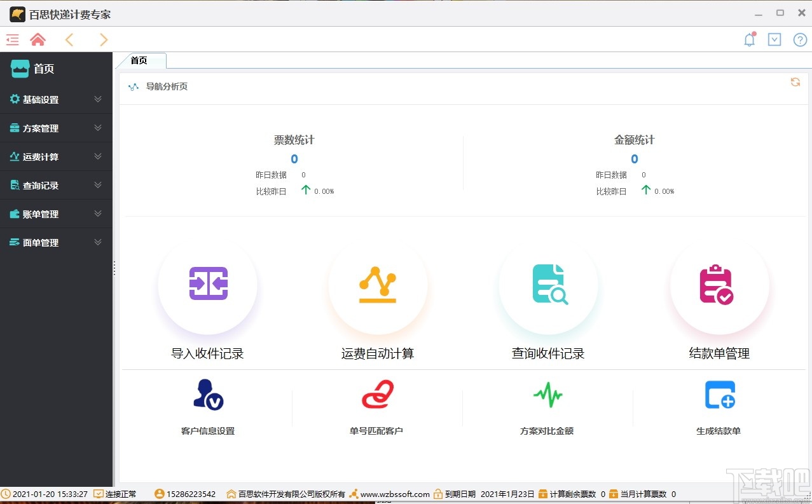Click the help question mark icon
Image resolution: width=812 pixels, height=504 pixels.
[x=800, y=39]
